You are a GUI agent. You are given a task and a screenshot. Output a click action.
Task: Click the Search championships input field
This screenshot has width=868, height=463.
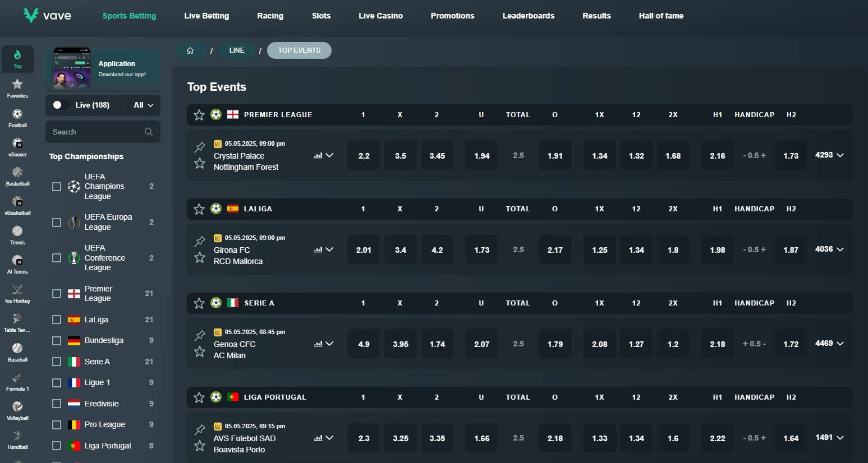(103, 132)
